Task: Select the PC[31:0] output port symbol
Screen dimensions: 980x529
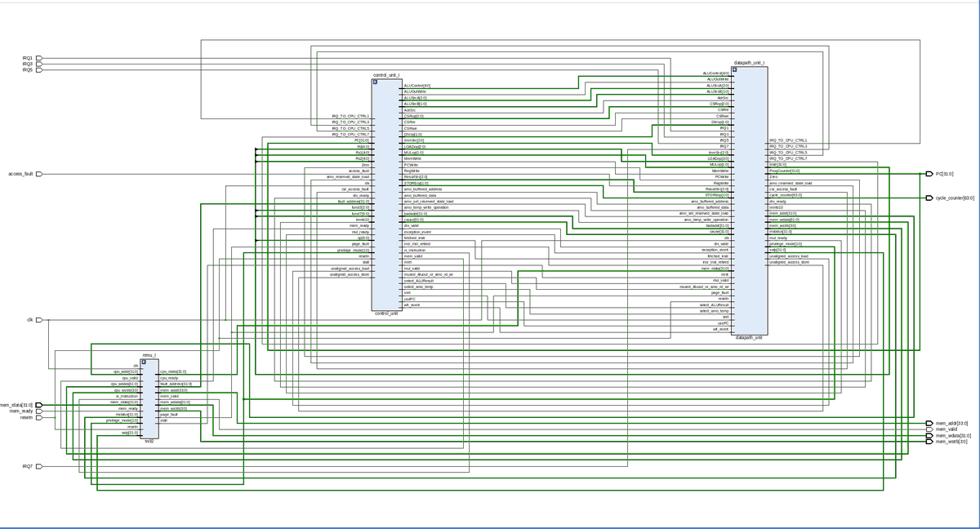Action: tap(929, 174)
